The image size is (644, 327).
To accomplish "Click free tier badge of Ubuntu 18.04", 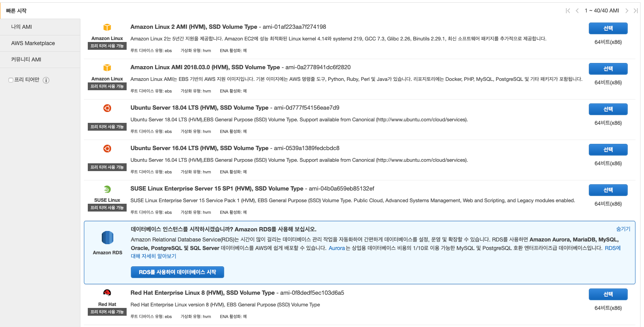I will click(x=107, y=127).
